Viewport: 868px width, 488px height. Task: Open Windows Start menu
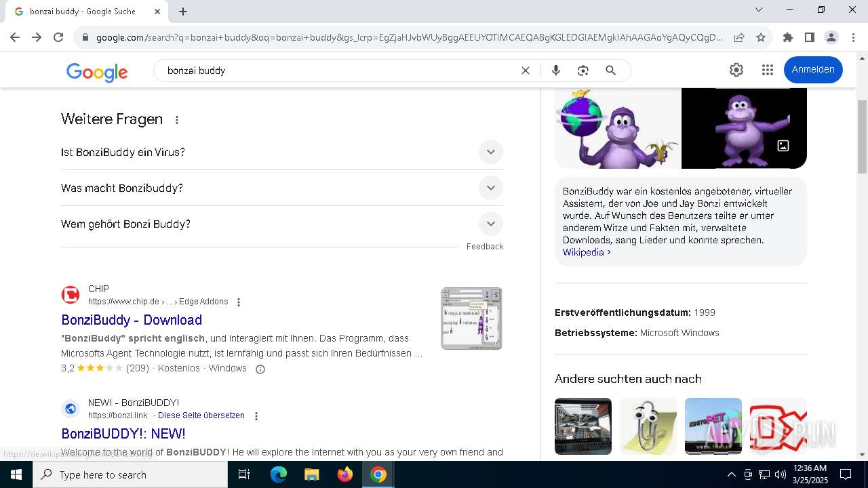coord(16,474)
